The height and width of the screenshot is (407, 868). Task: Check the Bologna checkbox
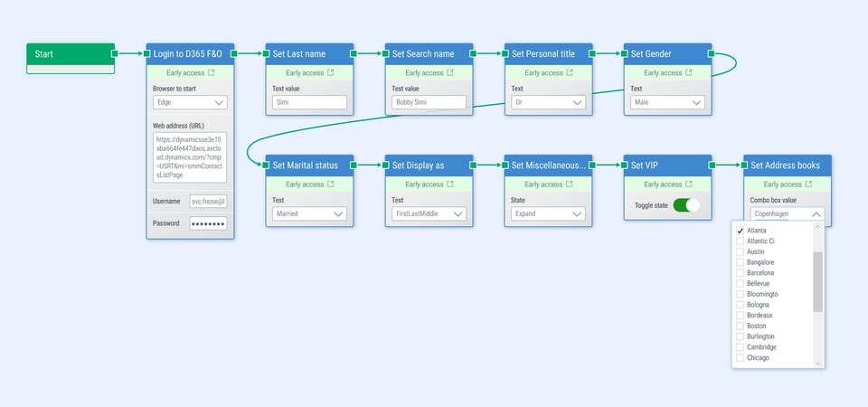pyautogui.click(x=740, y=305)
